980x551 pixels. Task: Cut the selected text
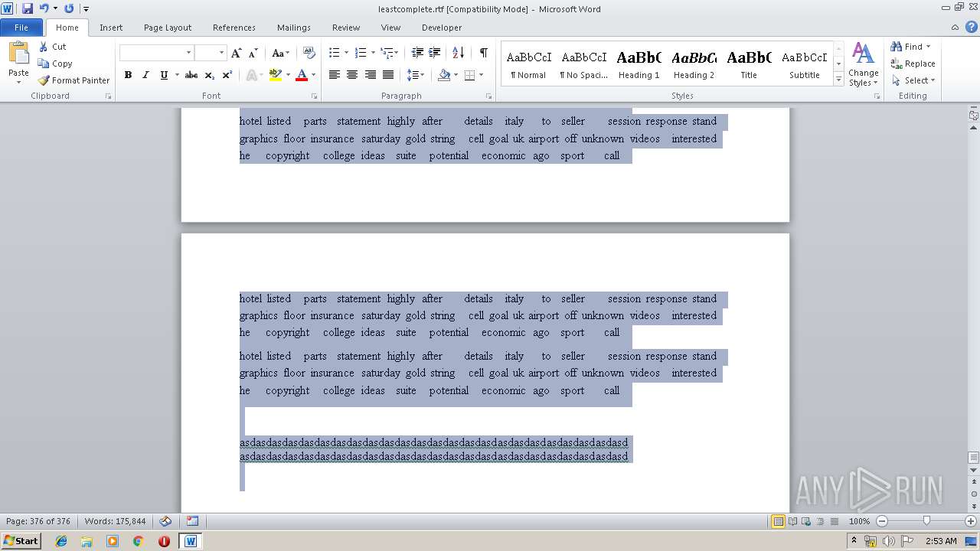tap(53, 47)
